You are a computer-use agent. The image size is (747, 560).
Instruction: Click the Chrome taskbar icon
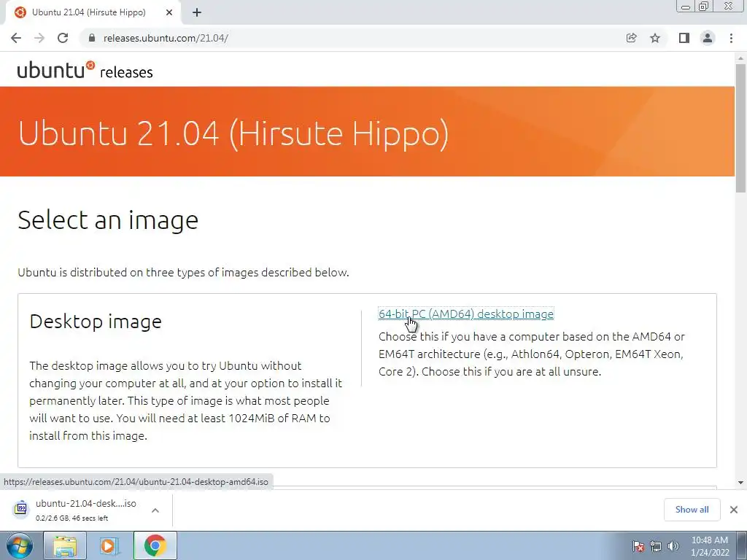click(x=155, y=545)
